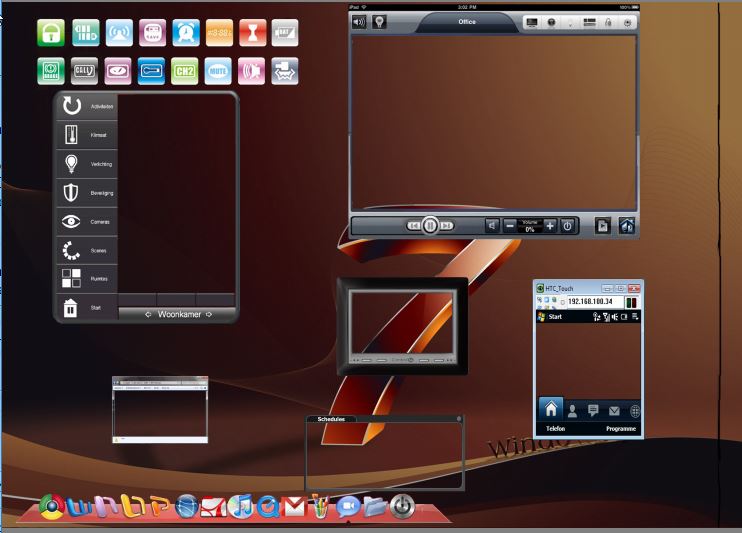Click the padlock icon in iPad toolbar
Image resolution: width=742 pixels, height=533 pixels.
coord(609,22)
